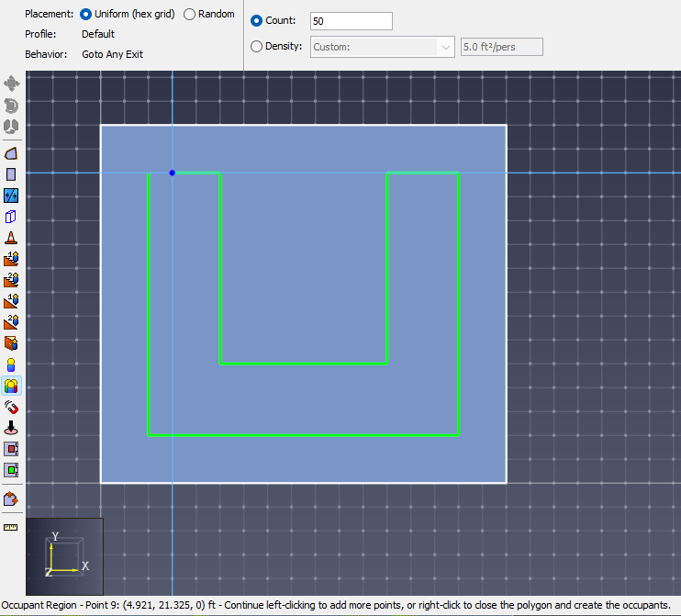The height and width of the screenshot is (616, 681).
Task: Select the two-point ramp tool
Action: (11, 322)
